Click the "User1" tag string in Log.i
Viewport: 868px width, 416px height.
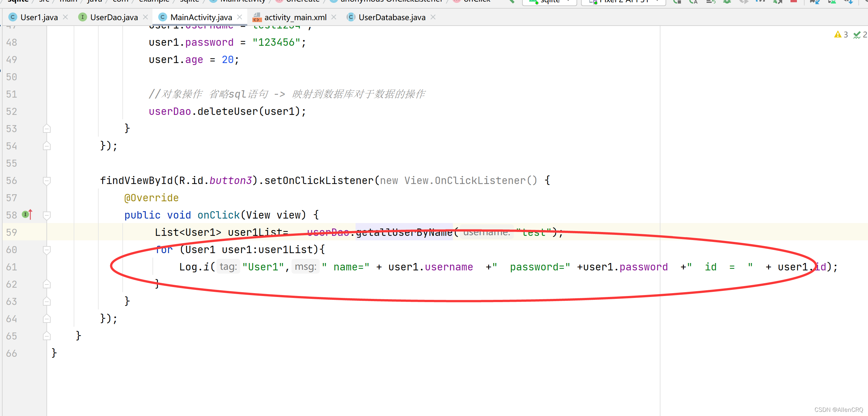click(263, 267)
